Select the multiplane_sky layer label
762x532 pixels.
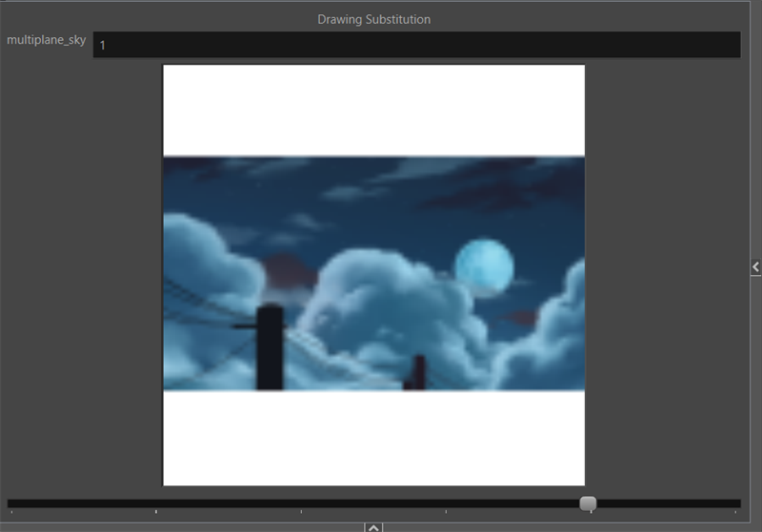(x=46, y=40)
